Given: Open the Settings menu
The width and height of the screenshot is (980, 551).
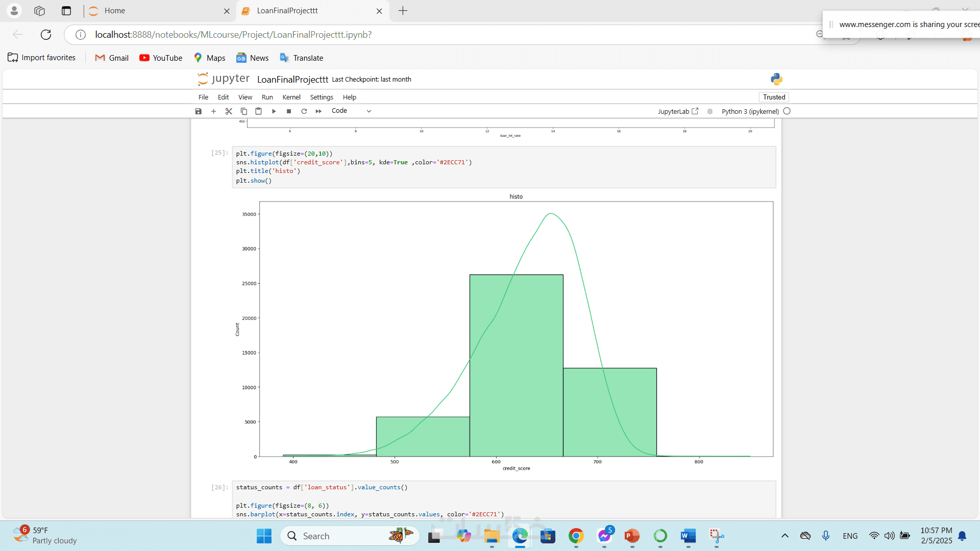Looking at the screenshot, I should (x=322, y=97).
